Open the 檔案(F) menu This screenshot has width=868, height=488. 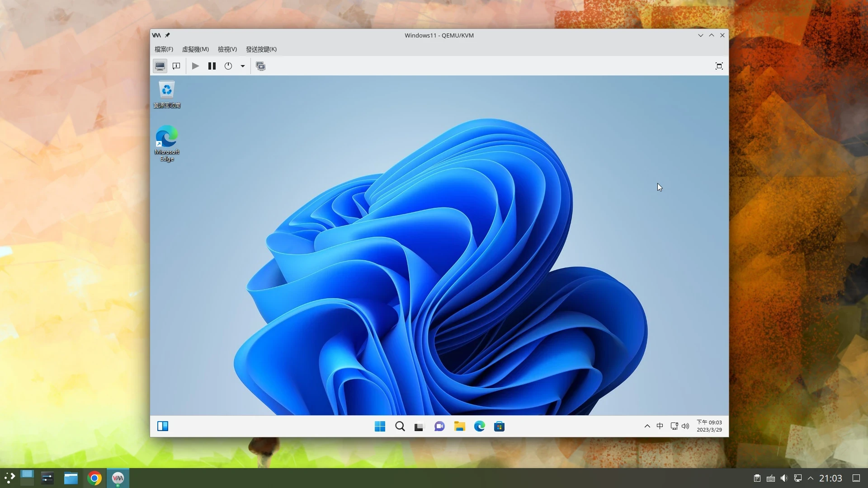point(164,49)
